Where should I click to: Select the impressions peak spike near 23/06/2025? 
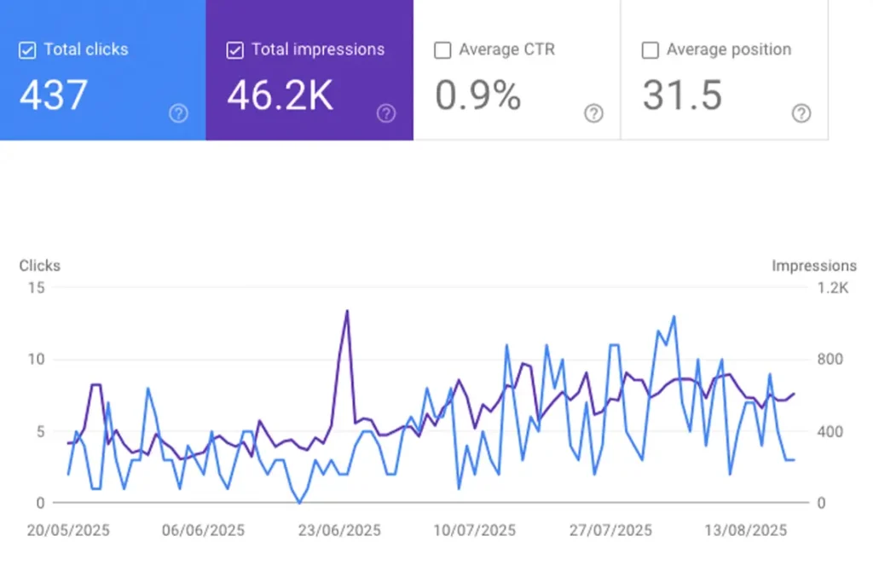(348, 311)
